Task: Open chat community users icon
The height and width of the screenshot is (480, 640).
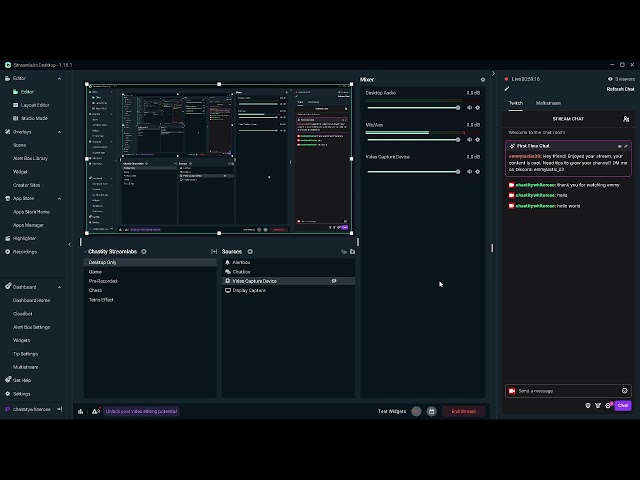Action: [626, 119]
